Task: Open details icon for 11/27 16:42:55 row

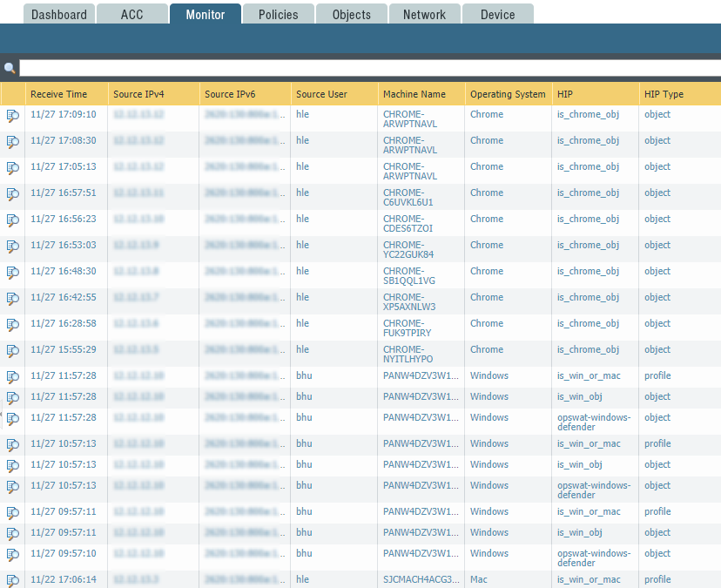Action: pos(13,298)
